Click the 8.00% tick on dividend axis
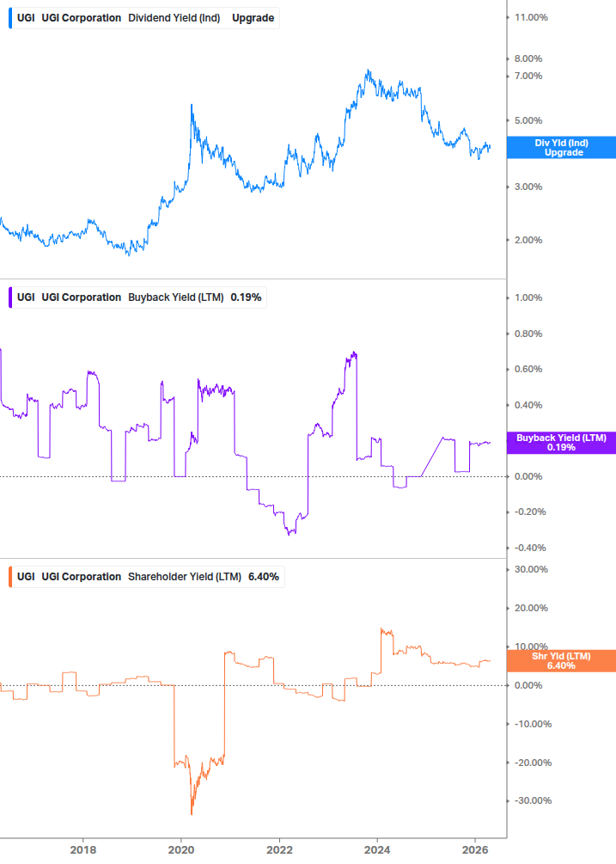The image size is (616, 864). pos(528,58)
